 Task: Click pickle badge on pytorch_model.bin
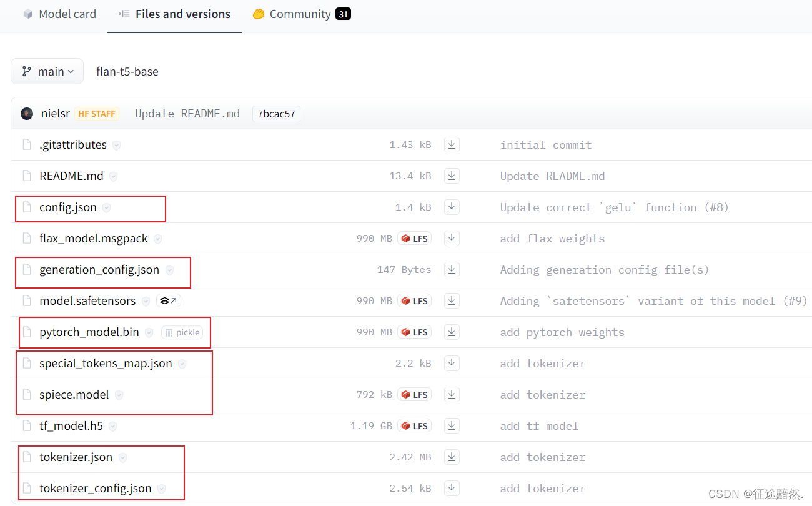182,332
